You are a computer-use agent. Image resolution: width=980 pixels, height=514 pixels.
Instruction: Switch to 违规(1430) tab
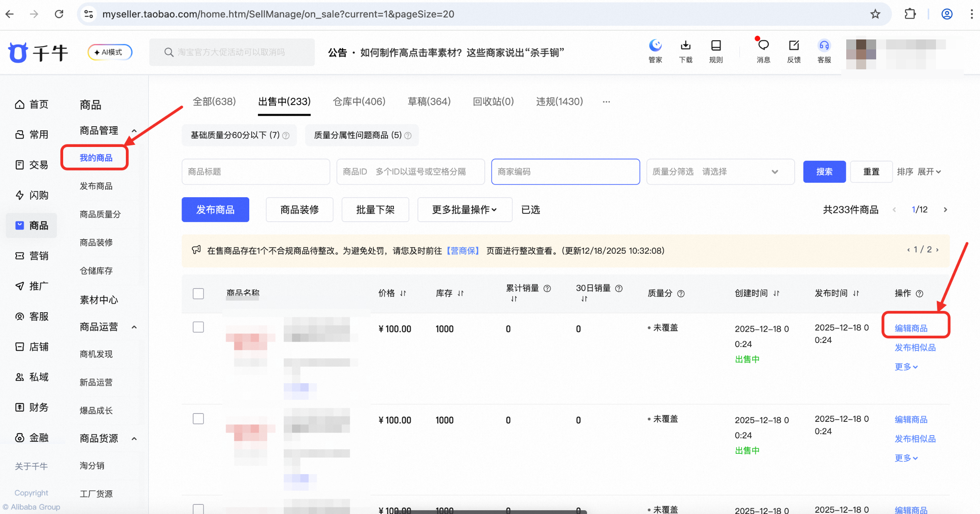[x=559, y=102]
